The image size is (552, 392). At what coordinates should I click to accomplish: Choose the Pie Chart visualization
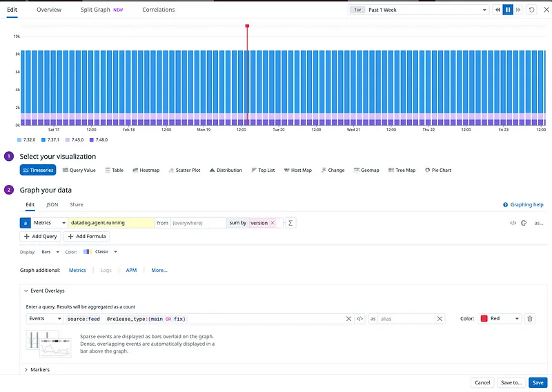[x=438, y=170]
